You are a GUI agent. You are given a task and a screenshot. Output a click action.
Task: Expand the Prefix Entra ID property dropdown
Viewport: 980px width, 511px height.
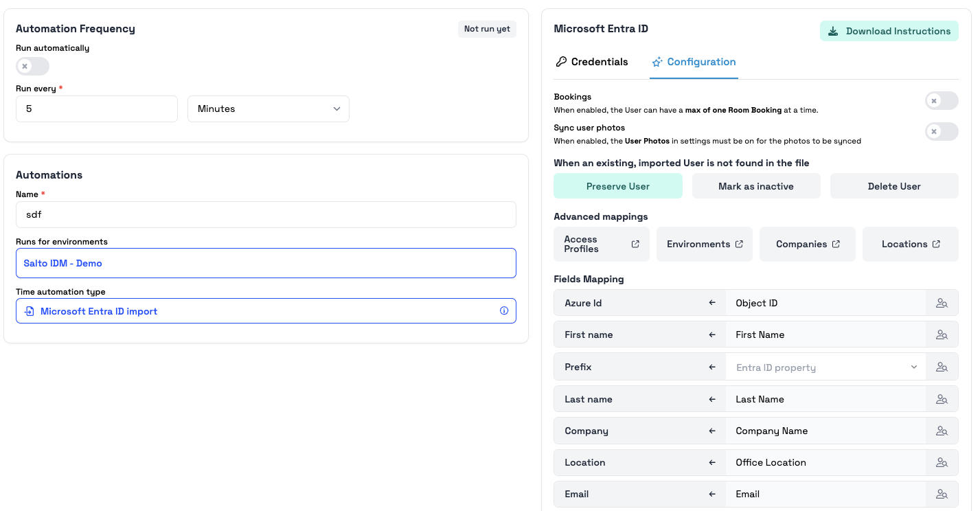[x=825, y=367]
